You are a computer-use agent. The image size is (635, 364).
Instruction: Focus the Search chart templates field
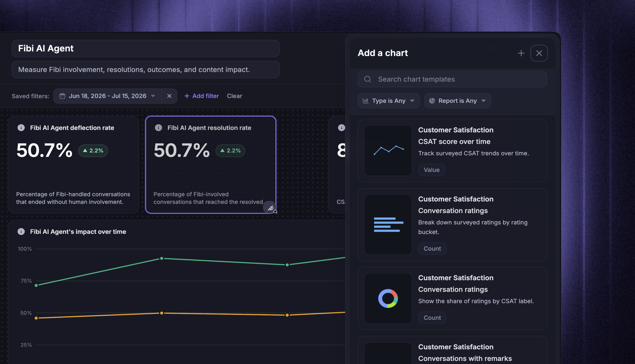pyautogui.click(x=452, y=79)
